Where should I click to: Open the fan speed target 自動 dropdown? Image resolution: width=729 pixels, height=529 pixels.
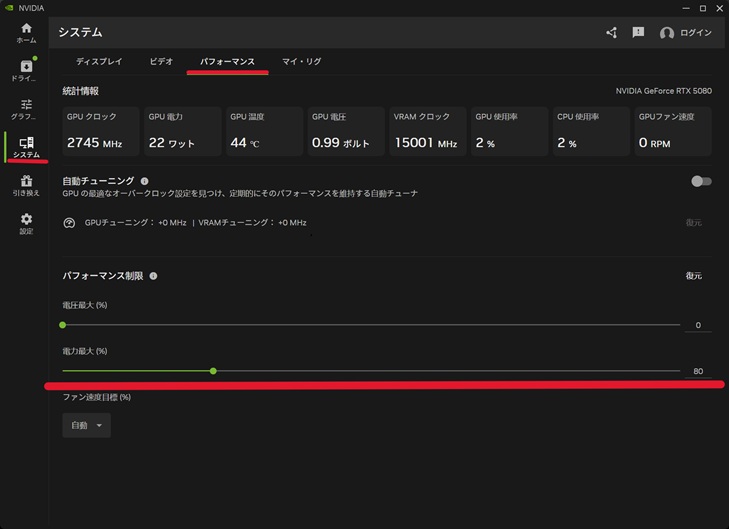click(x=86, y=425)
